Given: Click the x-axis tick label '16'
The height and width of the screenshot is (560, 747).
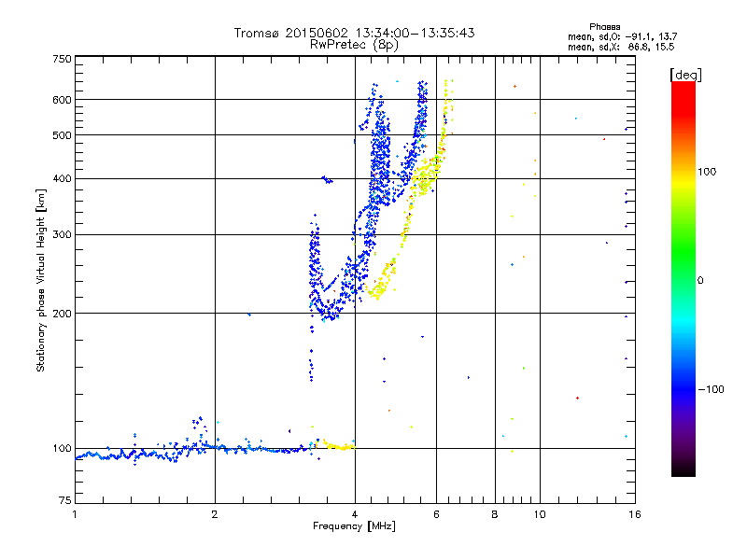Looking at the screenshot, I should pos(635,514).
